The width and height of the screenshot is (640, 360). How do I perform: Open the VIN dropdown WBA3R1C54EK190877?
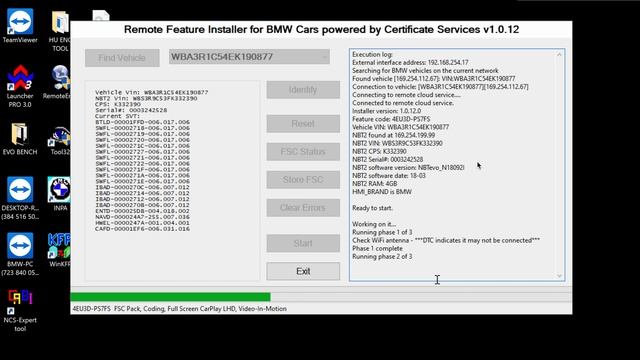249,57
